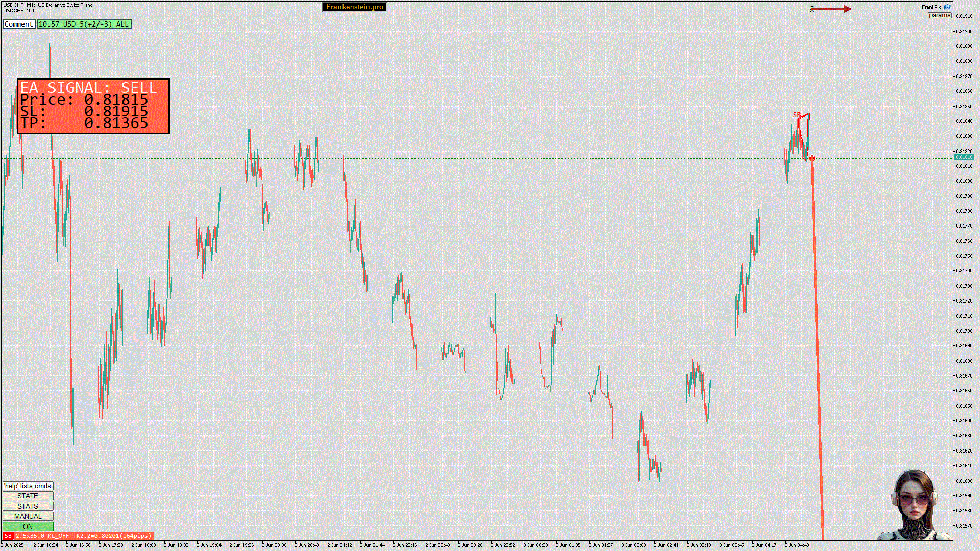
Task: Toggle the MANUAL mode button
Action: (28, 516)
